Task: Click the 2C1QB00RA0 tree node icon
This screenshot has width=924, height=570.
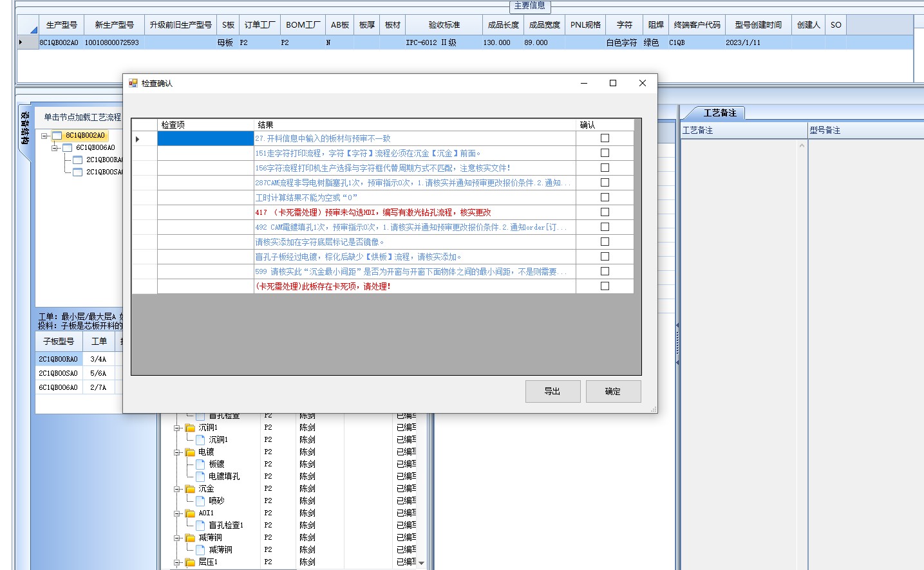Action: coord(78,160)
